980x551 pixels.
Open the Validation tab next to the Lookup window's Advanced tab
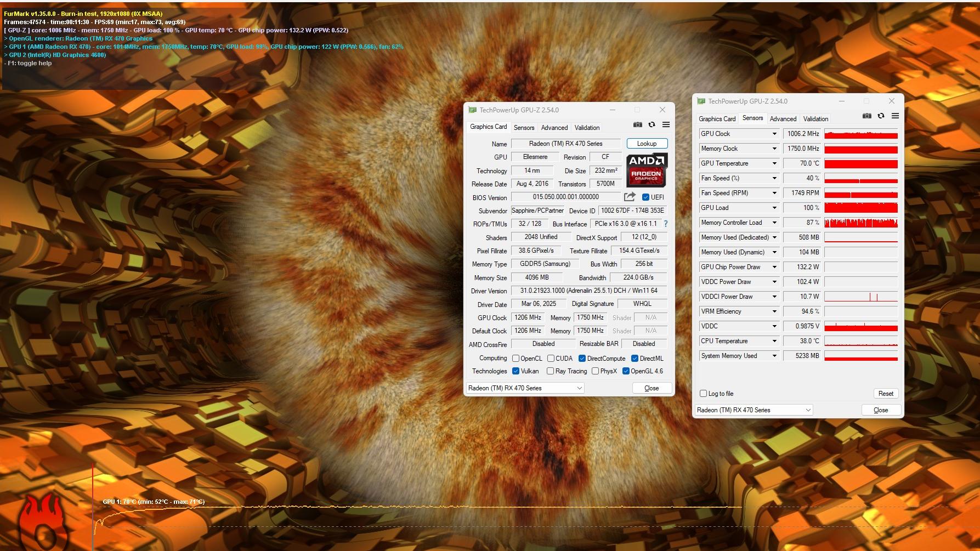587,128
